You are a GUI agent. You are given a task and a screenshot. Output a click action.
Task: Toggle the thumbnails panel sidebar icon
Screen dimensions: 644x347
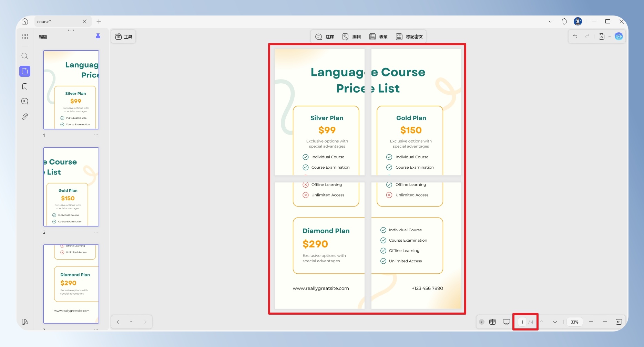25,71
